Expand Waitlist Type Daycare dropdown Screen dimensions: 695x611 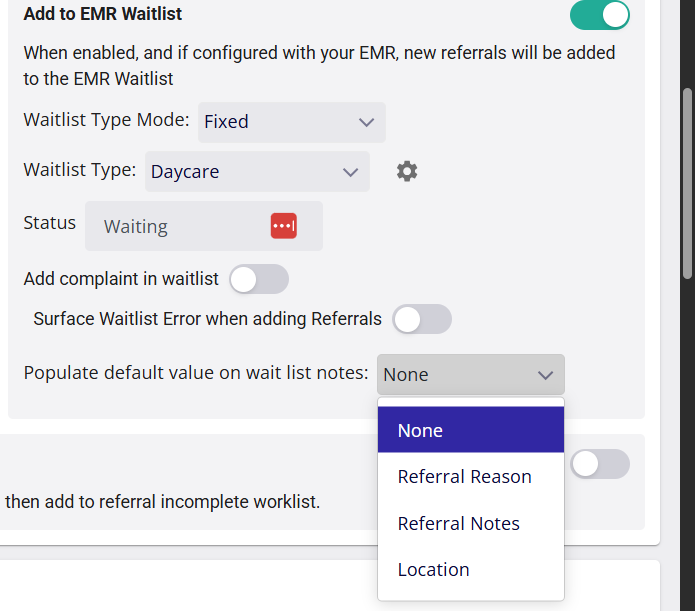point(257,172)
